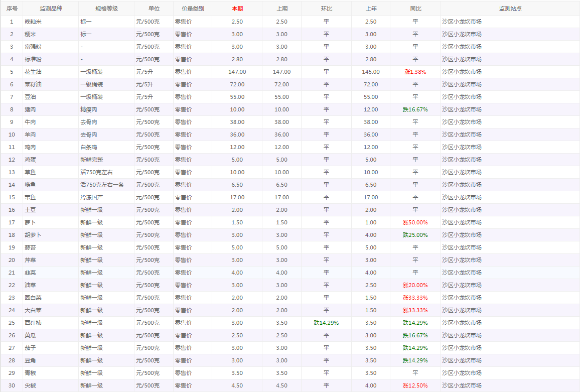Select the 晚籼米 product cell
The width and height of the screenshot is (580, 392).
51,22
